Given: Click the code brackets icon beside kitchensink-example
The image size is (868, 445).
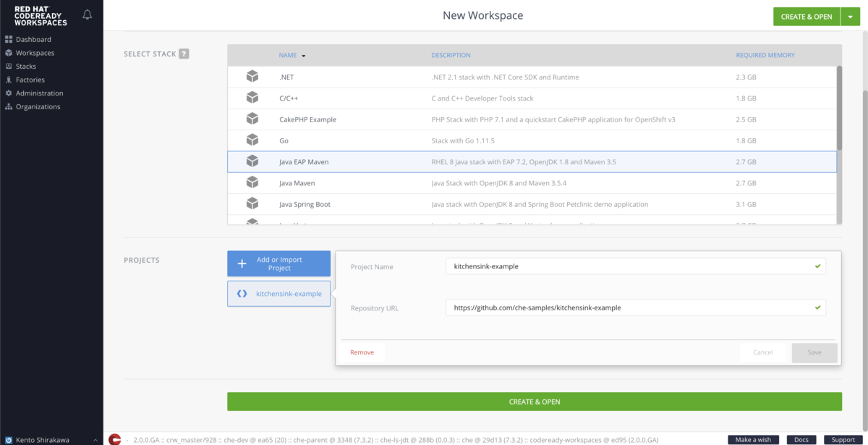Looking at the screenshot, I should click(242, 294).
